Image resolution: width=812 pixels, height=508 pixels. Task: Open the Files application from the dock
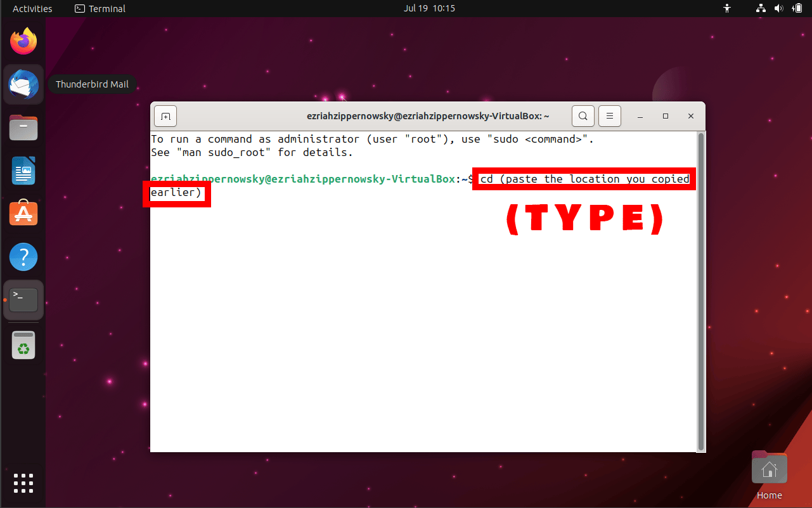click(23, 127)
